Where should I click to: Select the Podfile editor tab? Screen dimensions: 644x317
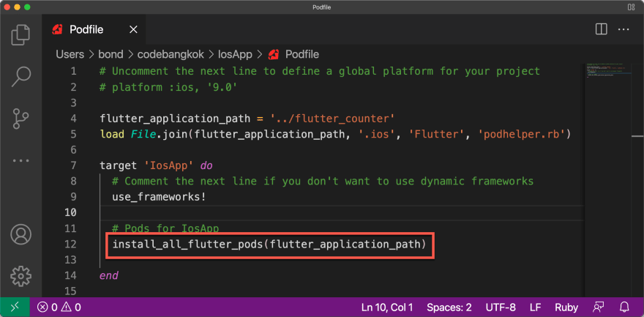coord(94,29)
